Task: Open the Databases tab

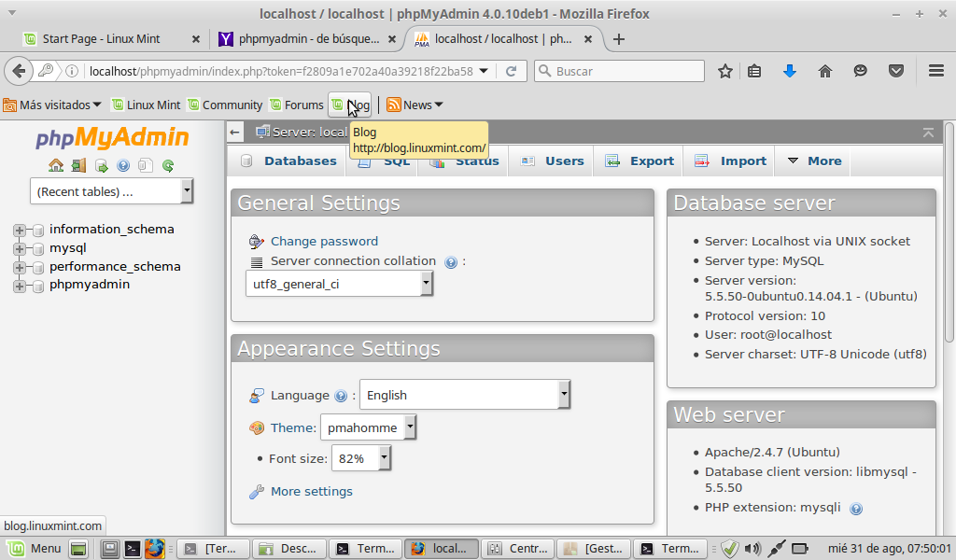Action: [x=288, y=161]
